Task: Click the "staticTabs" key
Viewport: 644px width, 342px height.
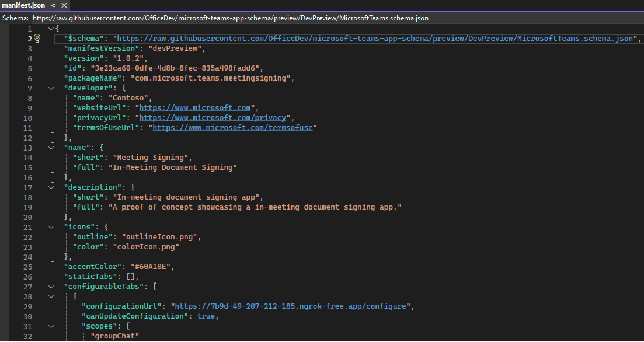Action: [90, 277]
